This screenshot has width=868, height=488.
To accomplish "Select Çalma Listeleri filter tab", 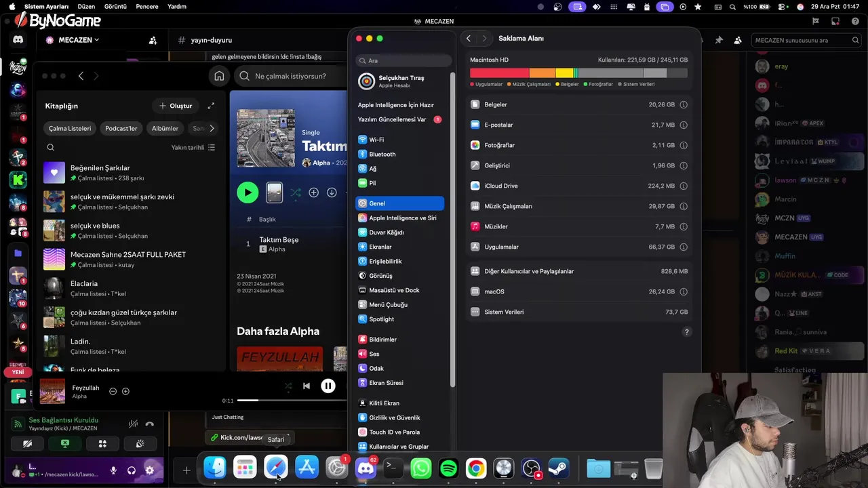I will click(x=70, y=128).
